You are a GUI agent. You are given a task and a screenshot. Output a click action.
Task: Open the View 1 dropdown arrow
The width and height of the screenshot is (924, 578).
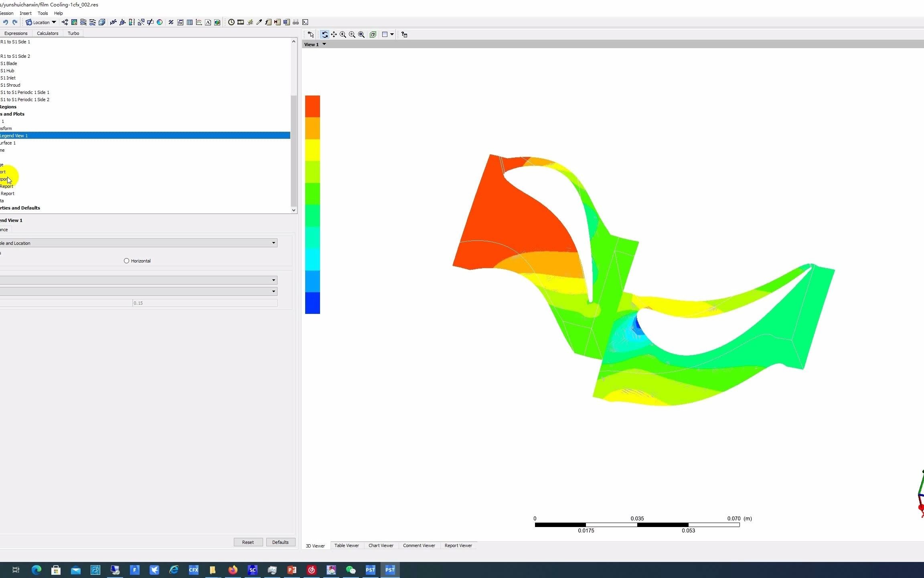pyautogui.click(x=324, y=44)
